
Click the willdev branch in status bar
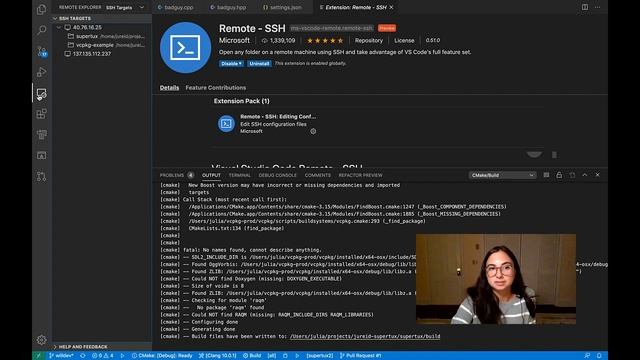point(61,356)
